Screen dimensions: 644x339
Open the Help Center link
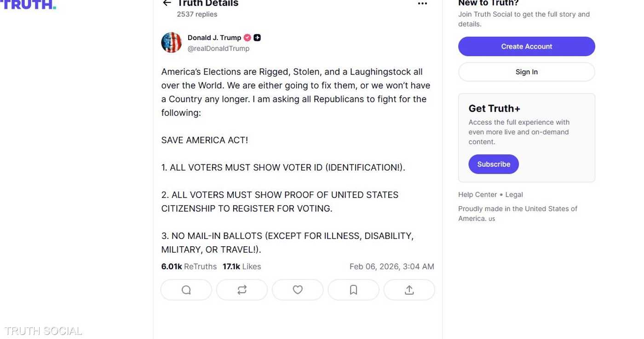coord(477,195)
